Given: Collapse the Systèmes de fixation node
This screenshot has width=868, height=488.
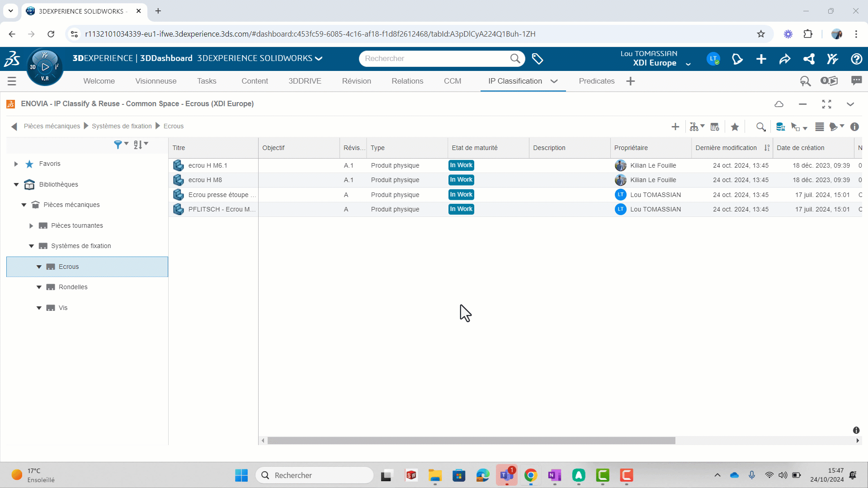Looking at the screenshot, I should point(31,246).
